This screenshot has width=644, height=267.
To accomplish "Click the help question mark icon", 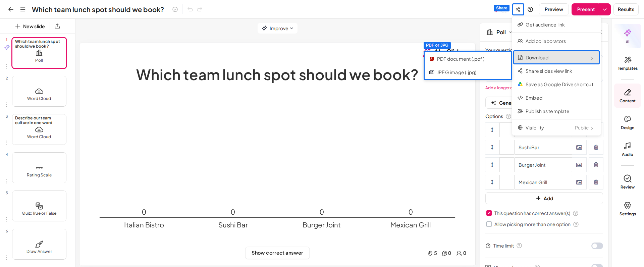I will [530, 9].
